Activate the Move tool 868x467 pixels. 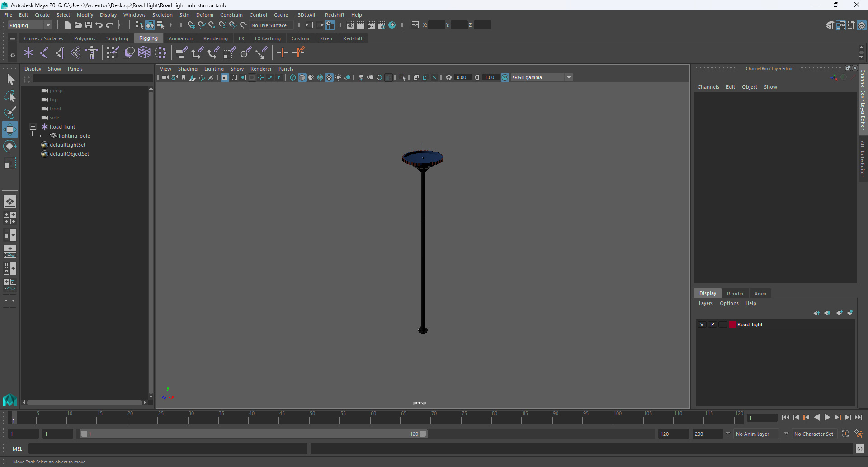10,129
